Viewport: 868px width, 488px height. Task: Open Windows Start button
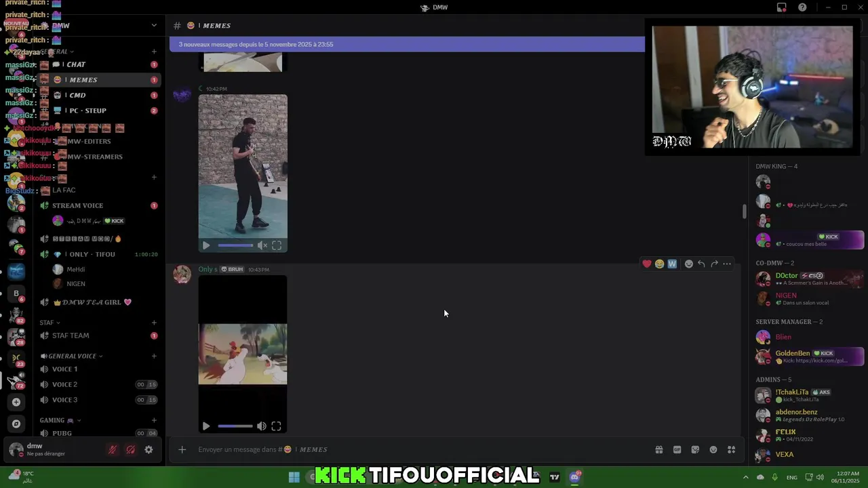coord(294,477)
